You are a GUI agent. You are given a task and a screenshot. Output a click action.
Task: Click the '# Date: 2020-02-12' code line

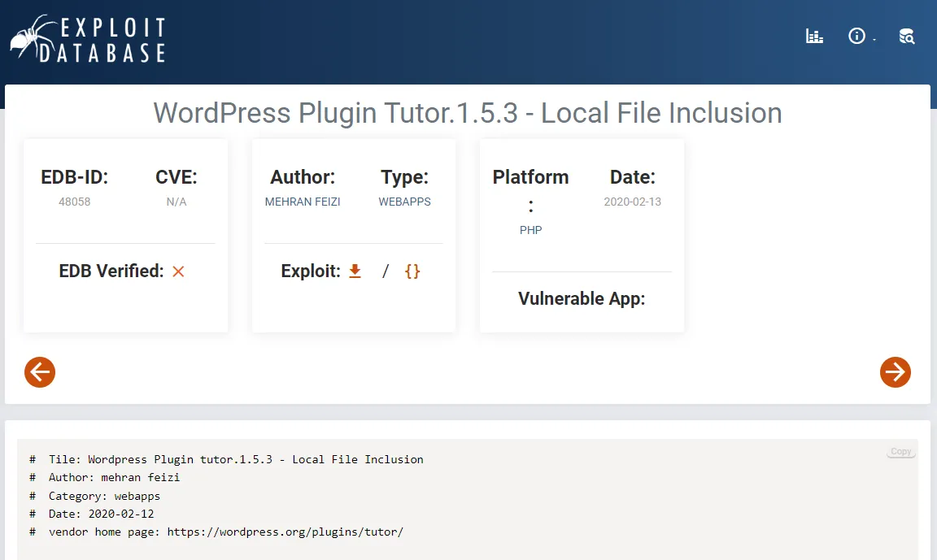91,514
